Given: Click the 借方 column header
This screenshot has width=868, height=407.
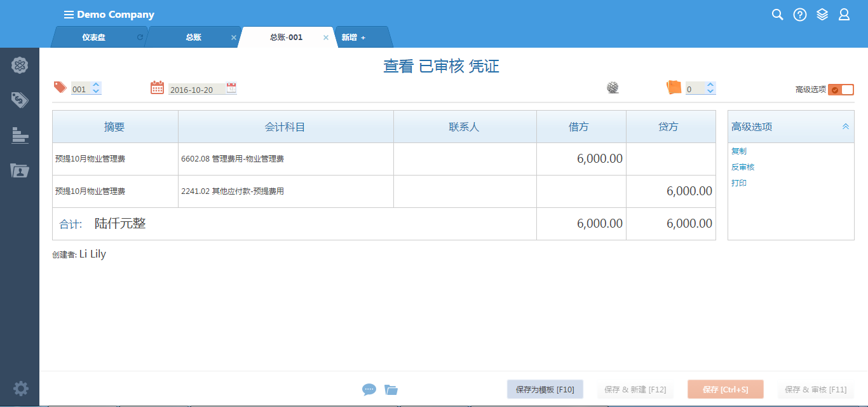Looking at the screenshot, I should click(x=581, y=127).
